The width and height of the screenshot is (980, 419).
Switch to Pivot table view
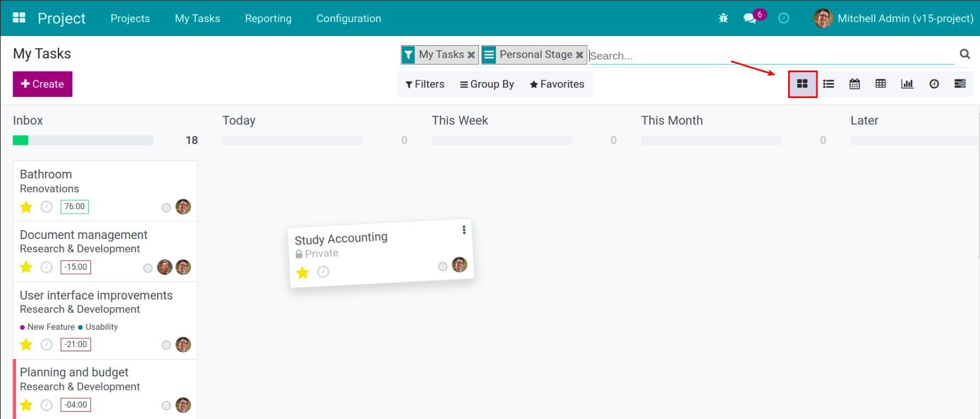tap(881, 84)
